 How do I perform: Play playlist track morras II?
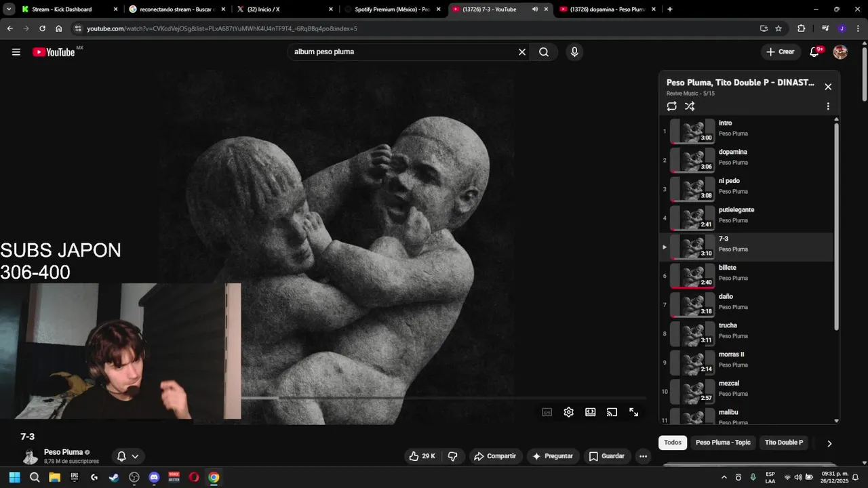pyautogui.click(x=746, y=363)
